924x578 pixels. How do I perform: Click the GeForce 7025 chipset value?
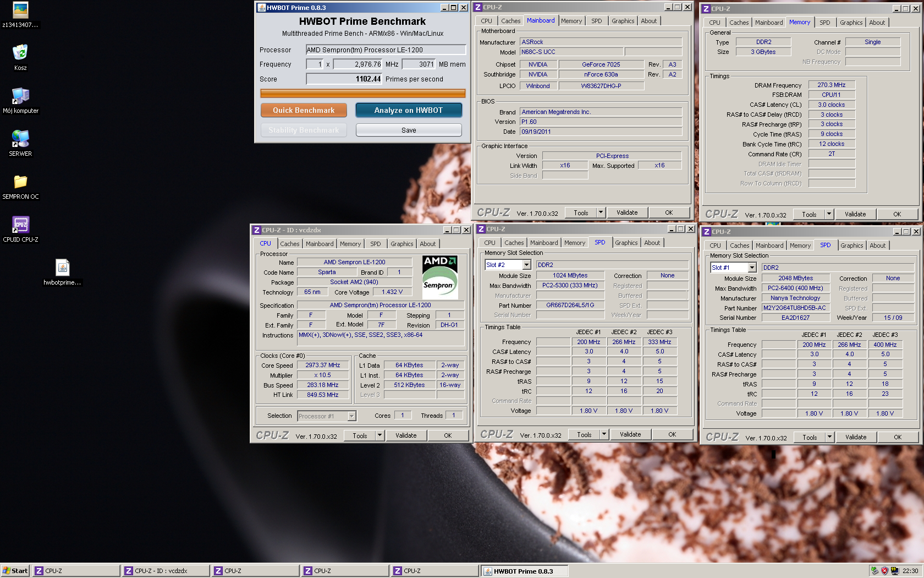(x=601, y=64)
